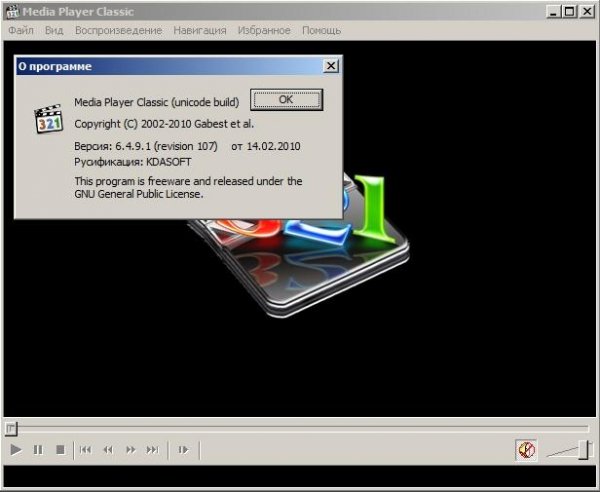Click the black status bar at bottom
600x492 pixels.
[x=300, y=476]
